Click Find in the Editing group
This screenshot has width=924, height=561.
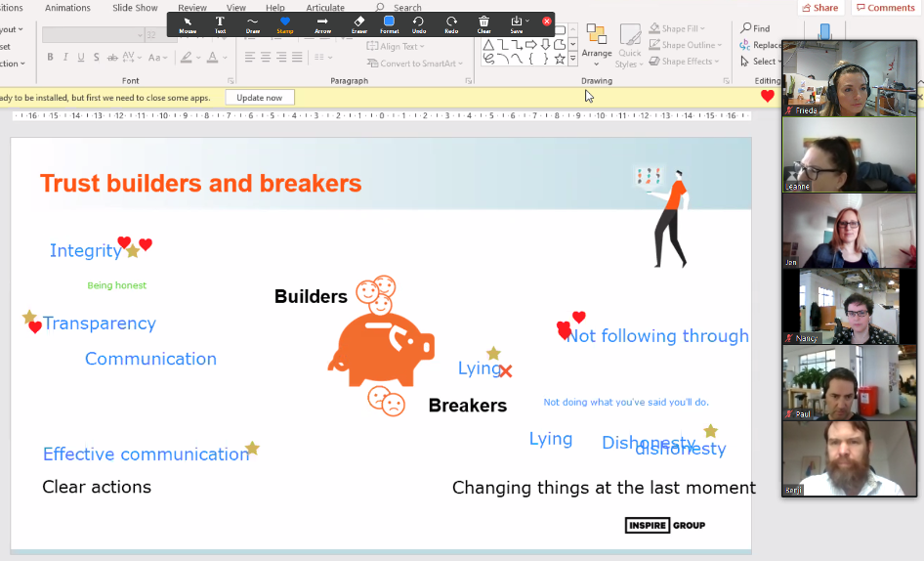coord(755,28)
